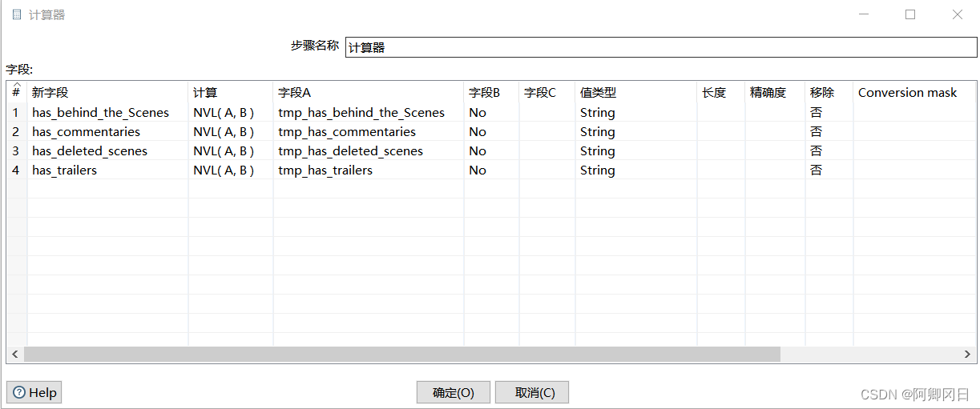980x409 pixels.
Task: Click the scroll left arrow
Action: click(14, 354)
